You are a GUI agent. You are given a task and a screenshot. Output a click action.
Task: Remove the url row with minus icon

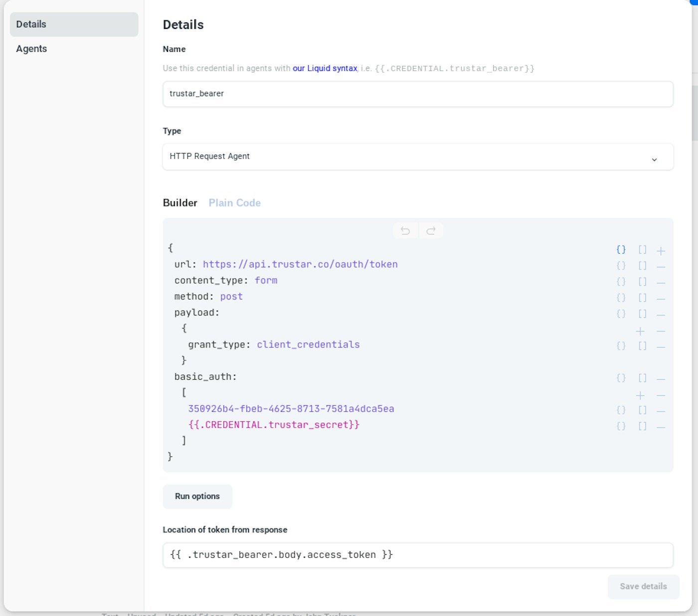point(661,267)
